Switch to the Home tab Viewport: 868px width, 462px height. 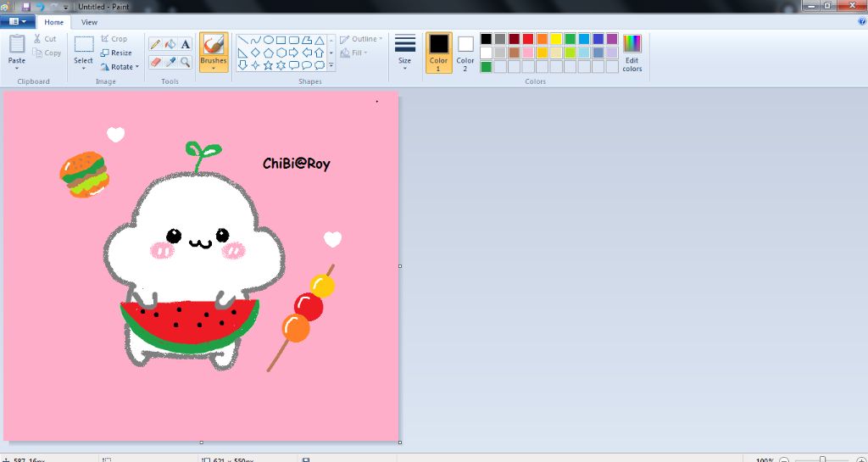click(x=53, y=22)
